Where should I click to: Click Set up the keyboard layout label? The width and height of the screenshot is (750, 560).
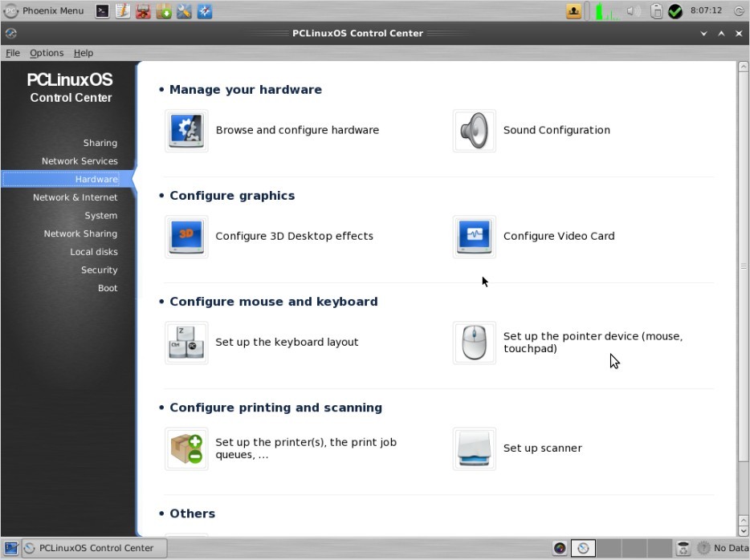[287, 342]
